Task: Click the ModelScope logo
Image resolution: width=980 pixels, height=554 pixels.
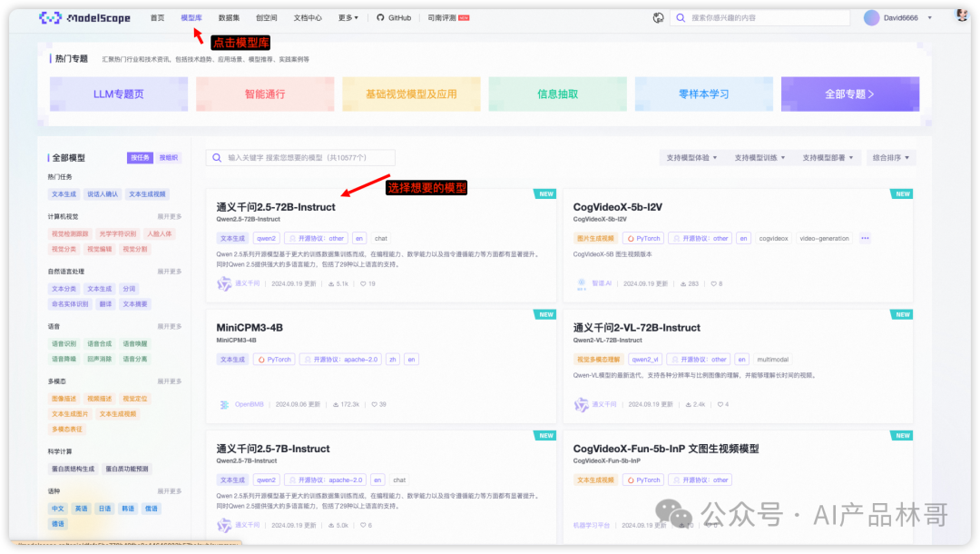Action: click(x=85, y=18)
